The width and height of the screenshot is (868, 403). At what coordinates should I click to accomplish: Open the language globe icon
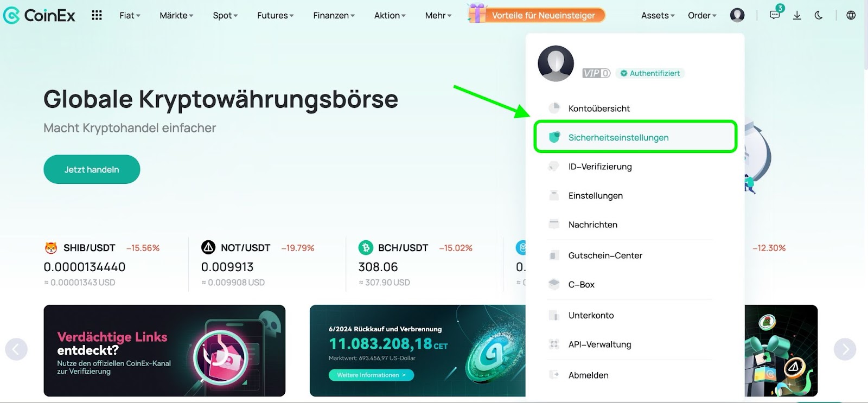pos(851,15)
